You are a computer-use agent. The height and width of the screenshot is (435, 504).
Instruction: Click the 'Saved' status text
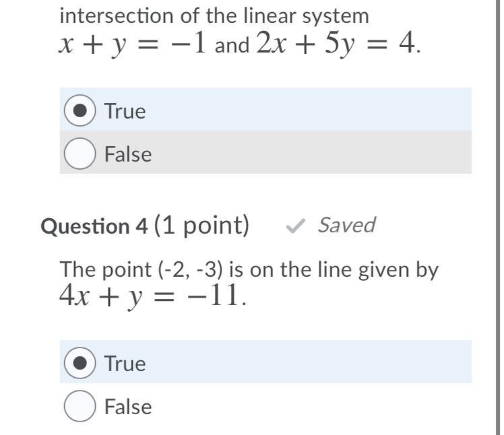(x=346, y=225)
